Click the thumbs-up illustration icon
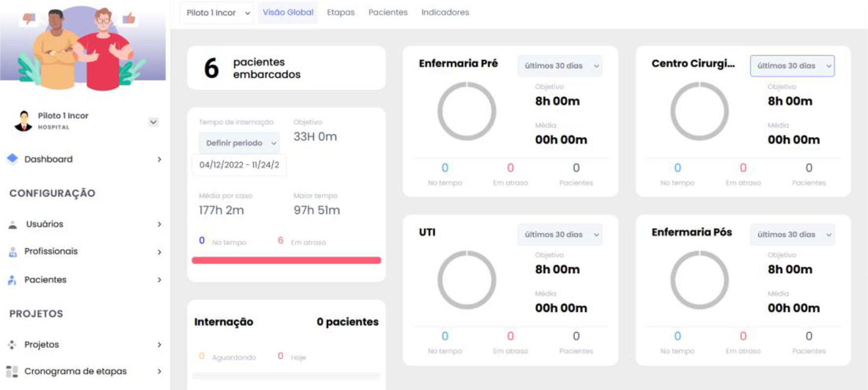868x390 pixels. 129,19
